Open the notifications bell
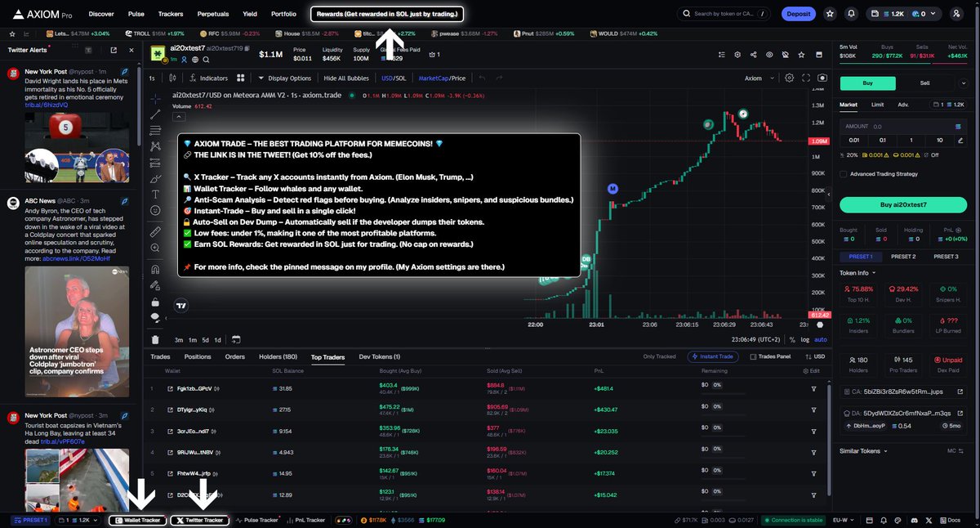The image size is (980, 528). coord(852,14)
